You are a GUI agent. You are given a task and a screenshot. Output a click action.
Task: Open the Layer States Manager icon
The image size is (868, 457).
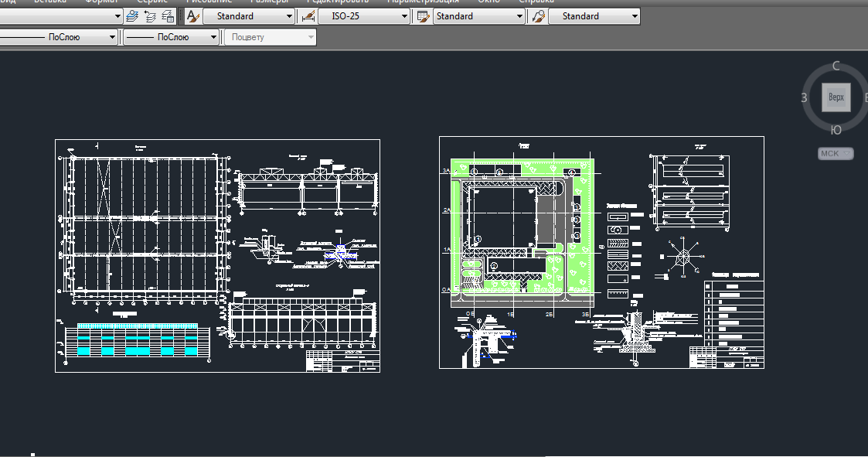coord(168,16)
